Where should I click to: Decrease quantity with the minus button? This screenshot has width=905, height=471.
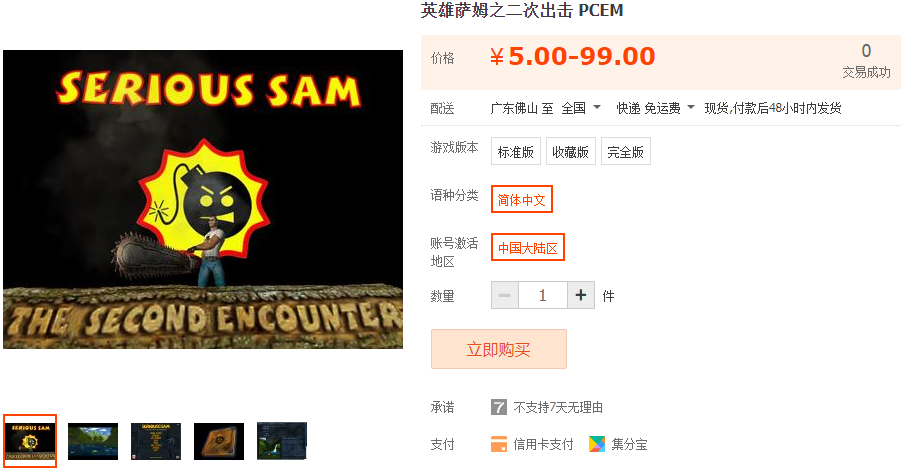[505, 296]
